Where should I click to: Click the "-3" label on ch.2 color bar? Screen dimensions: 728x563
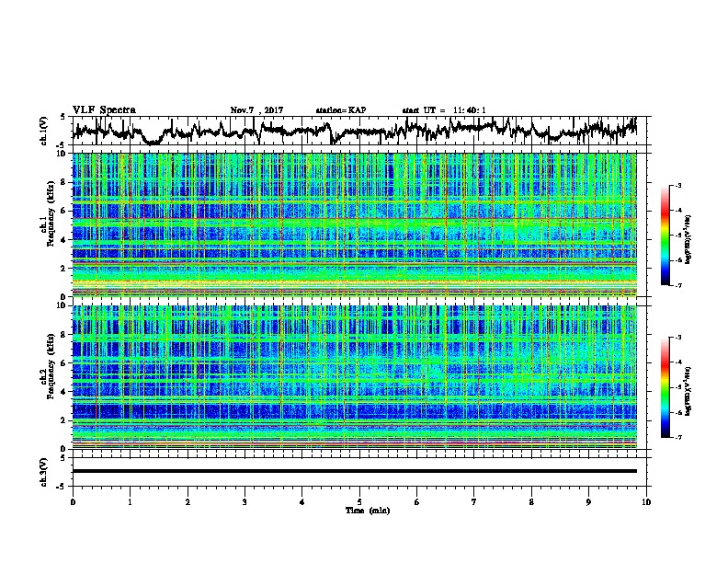(678, 338)
